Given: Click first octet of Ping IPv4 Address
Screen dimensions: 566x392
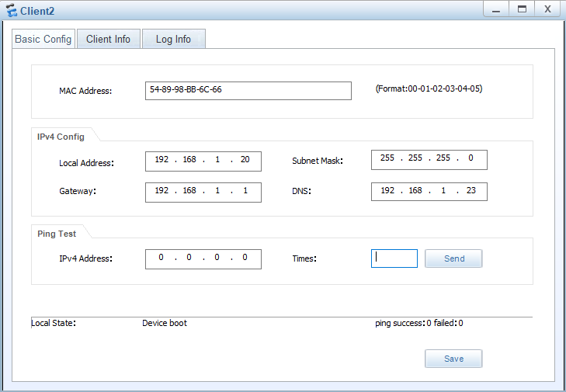Looking at the screenshot, I should [x=161, y=258].
